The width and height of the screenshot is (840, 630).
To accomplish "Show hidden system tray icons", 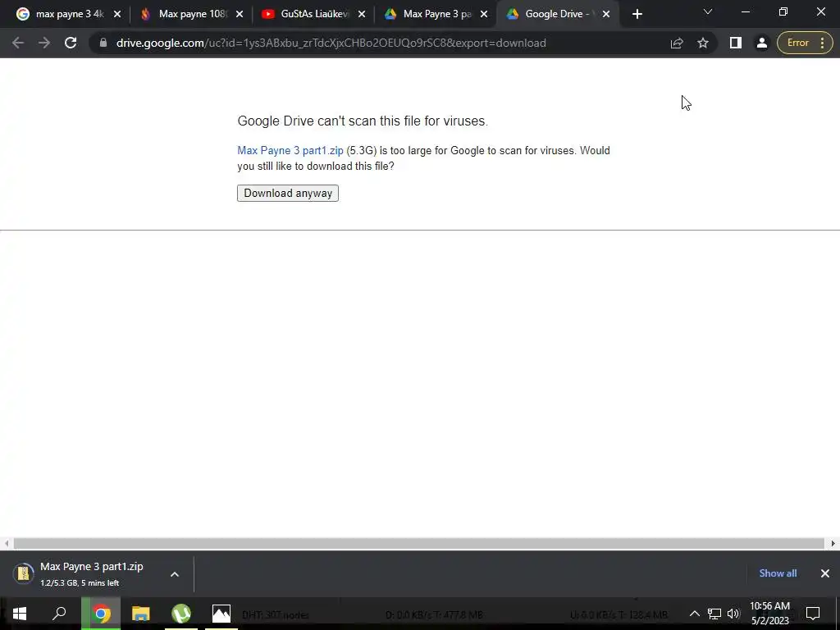I will coord(694,614).
